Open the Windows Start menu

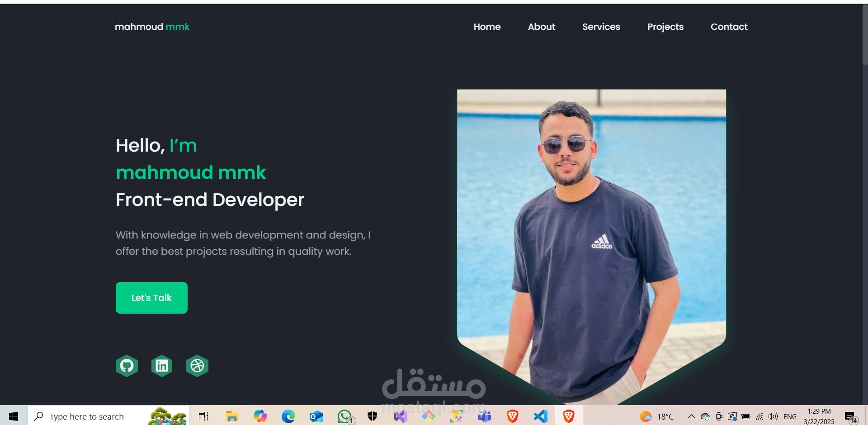14,416
